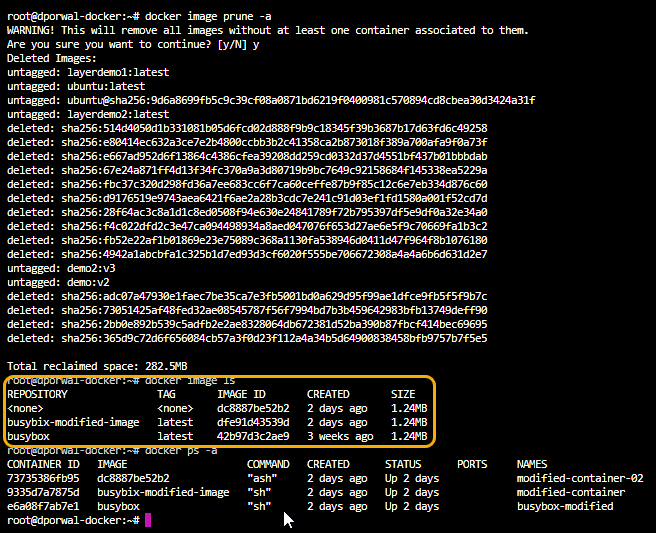
Task: Click container name 'busybox-modified'
Action: (565, 506)
